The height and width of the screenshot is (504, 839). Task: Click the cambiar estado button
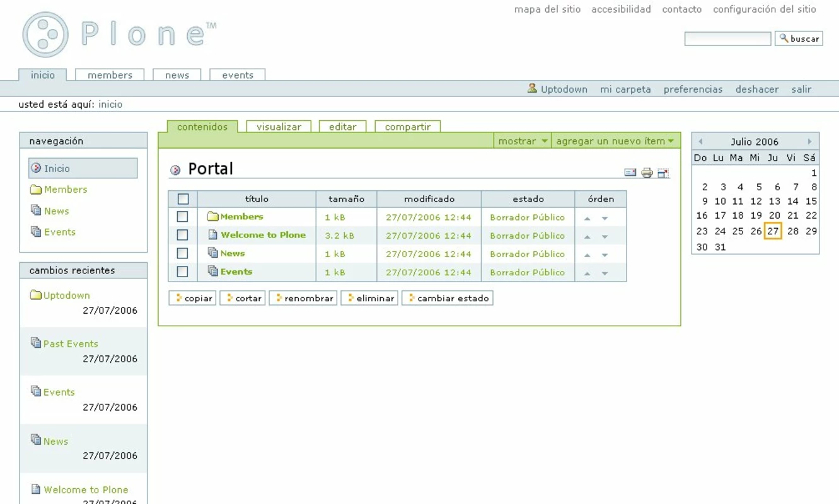coord(448,298)
